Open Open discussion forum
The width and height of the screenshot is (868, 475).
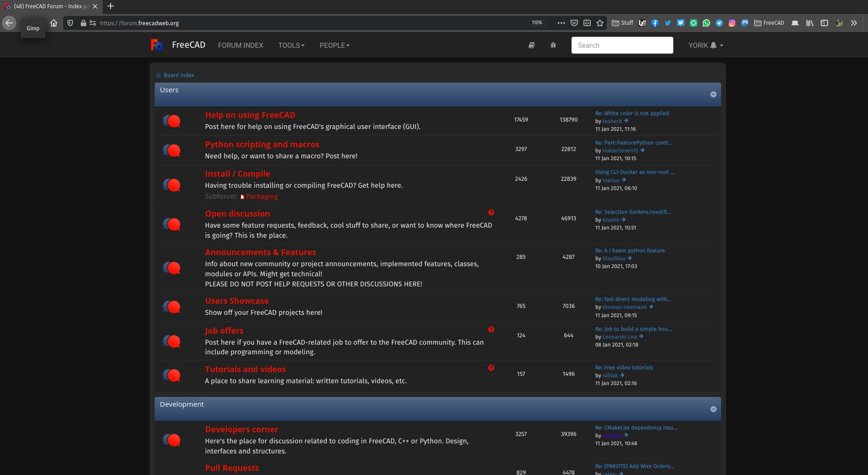237,214
